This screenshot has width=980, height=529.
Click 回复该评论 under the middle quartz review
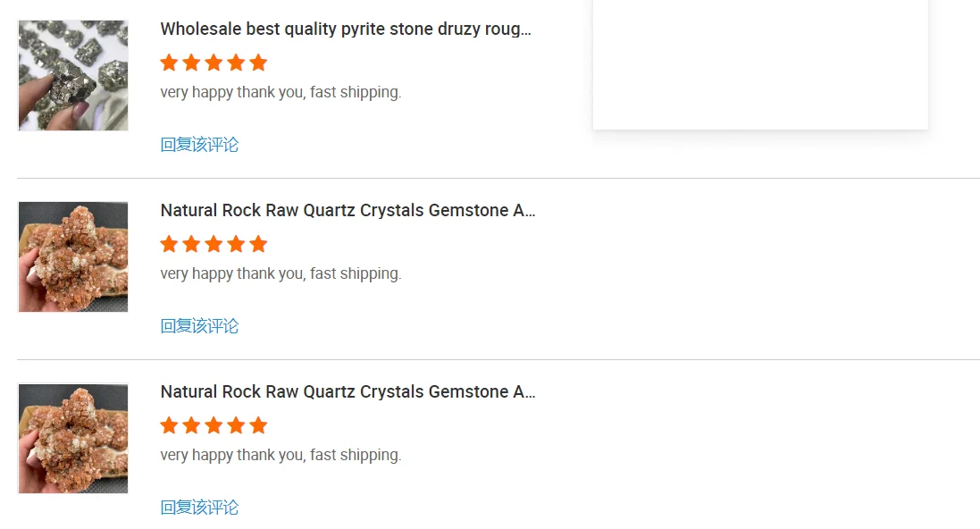[x=199, y=326]
